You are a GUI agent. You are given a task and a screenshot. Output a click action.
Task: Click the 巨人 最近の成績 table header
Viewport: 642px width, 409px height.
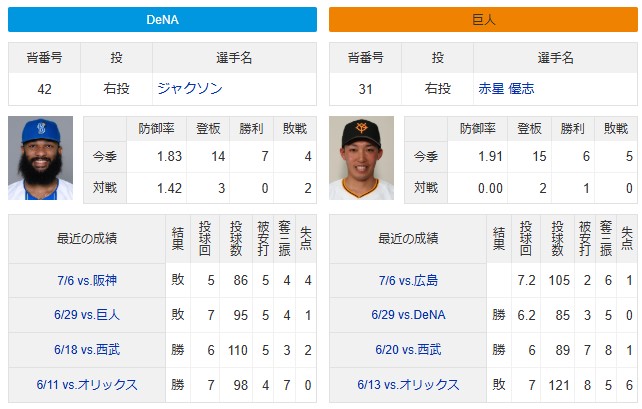pyautogui.click(x=408, y=238)
